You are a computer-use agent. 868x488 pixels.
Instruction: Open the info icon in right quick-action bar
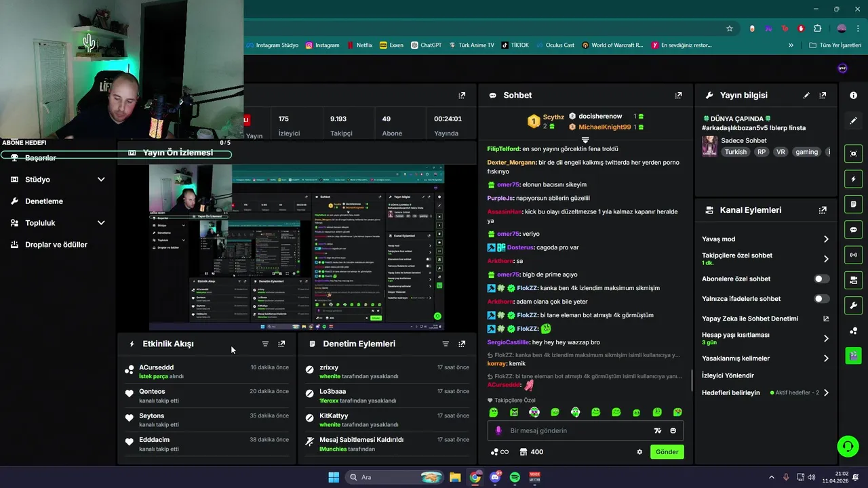click(x=853, y=96)
